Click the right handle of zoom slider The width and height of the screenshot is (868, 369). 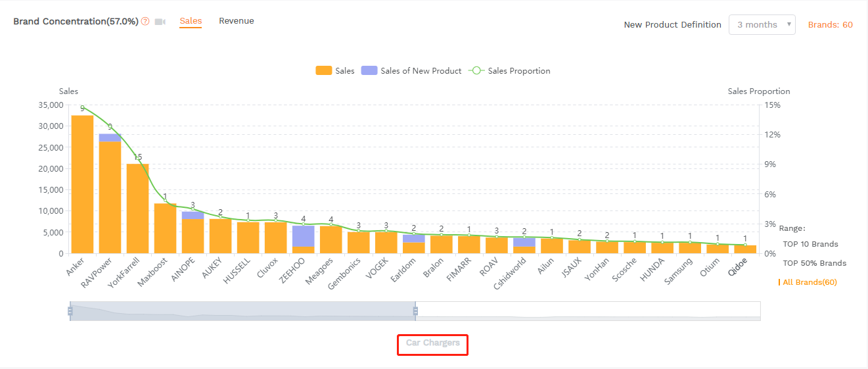[415, 311]
